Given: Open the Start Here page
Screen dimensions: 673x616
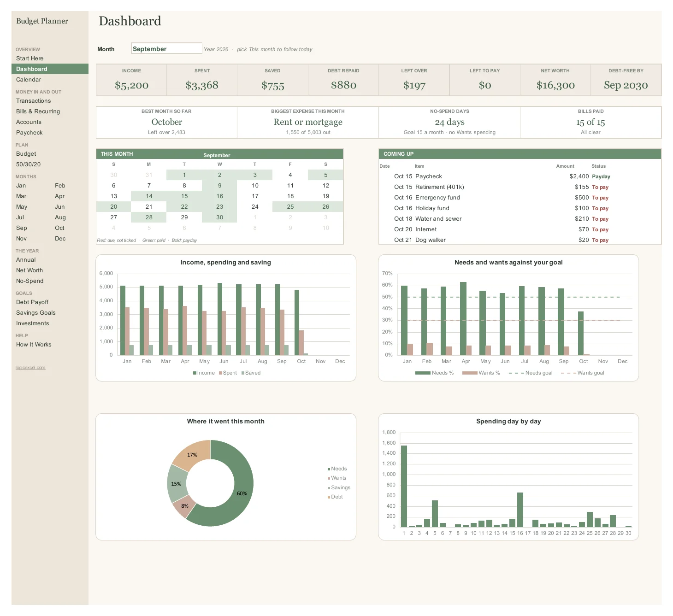Looking at the screenshot, I should point(30,59).
